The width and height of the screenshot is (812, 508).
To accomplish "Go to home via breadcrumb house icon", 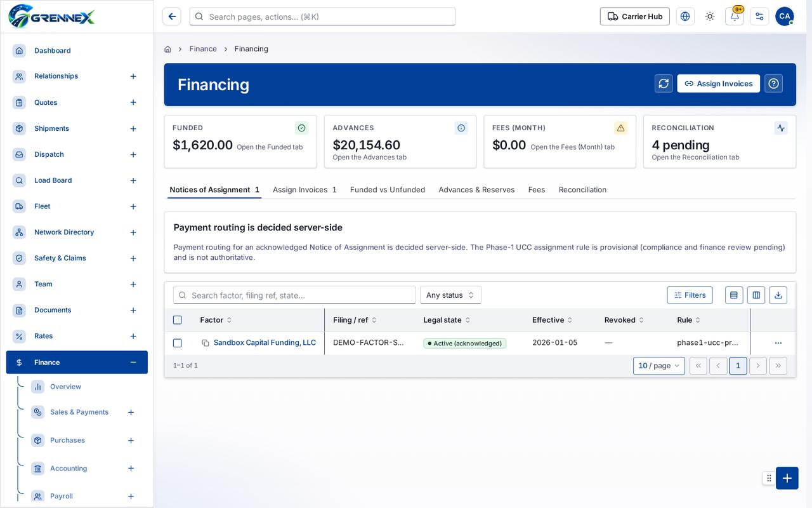I will (167, 49).
